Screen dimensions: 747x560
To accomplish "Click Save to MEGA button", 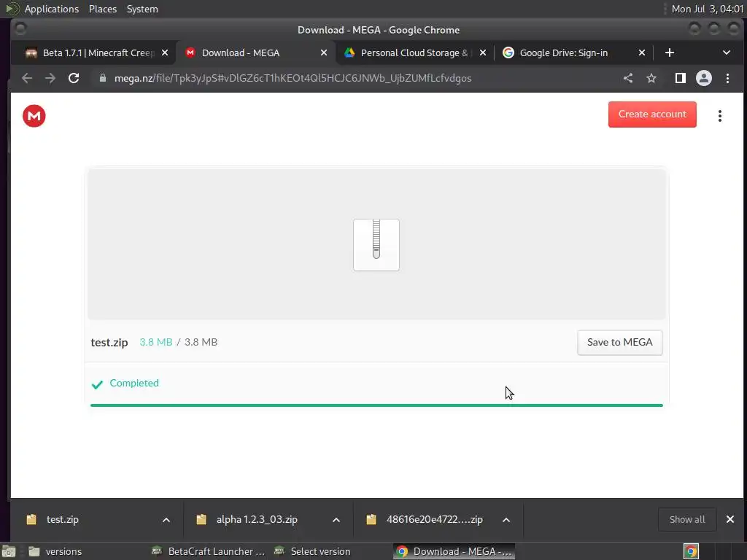I will pos(620,343).
